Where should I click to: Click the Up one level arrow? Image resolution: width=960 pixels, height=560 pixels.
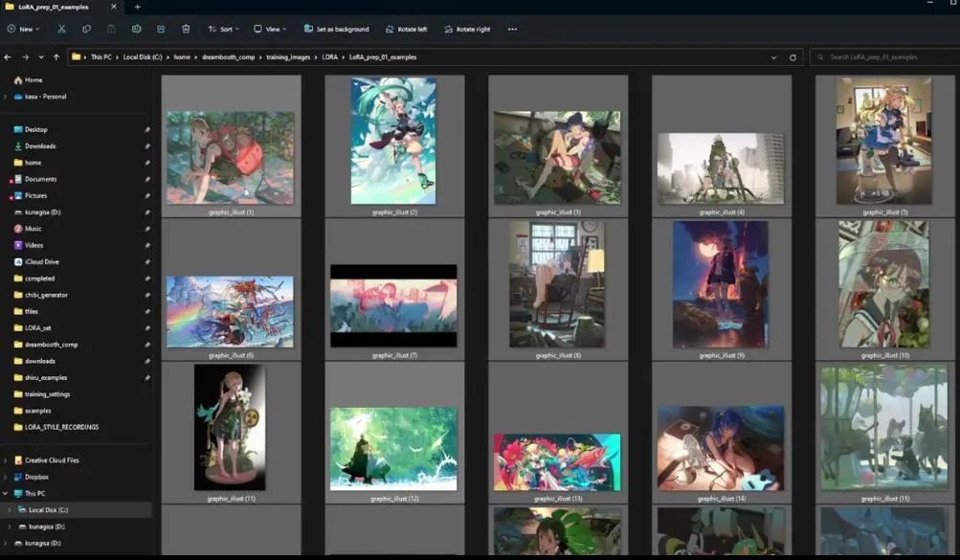click(x=56, y=56)
